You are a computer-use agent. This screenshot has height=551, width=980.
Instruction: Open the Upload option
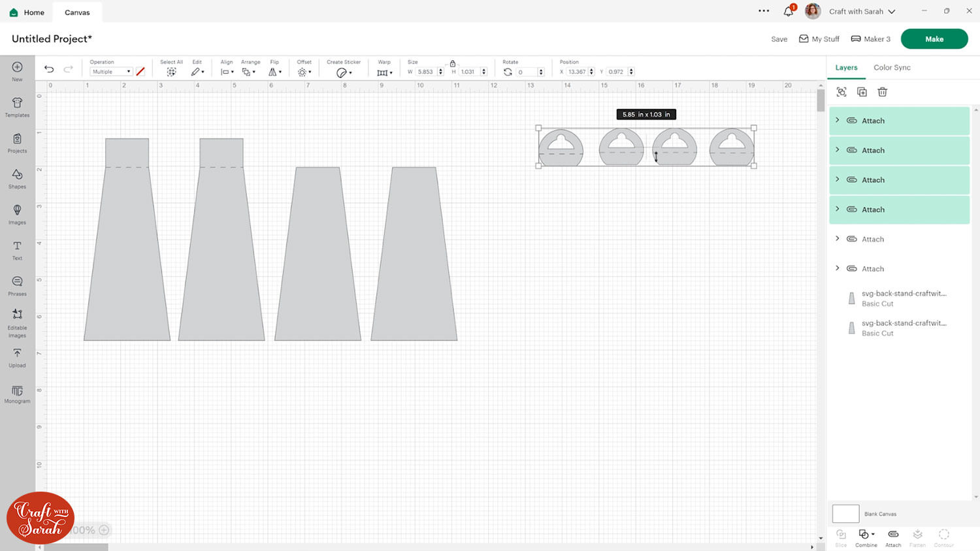pos(17,357)
